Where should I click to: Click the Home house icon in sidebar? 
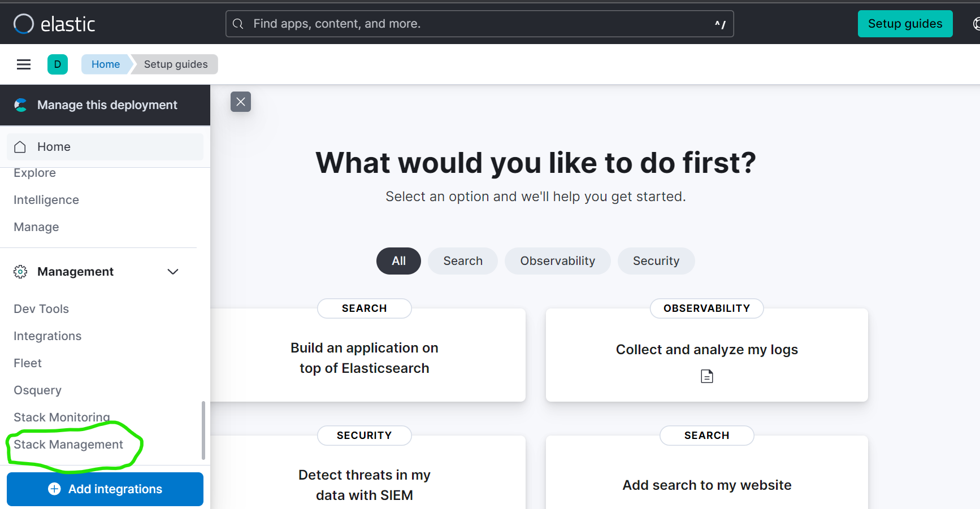(20, 147)
